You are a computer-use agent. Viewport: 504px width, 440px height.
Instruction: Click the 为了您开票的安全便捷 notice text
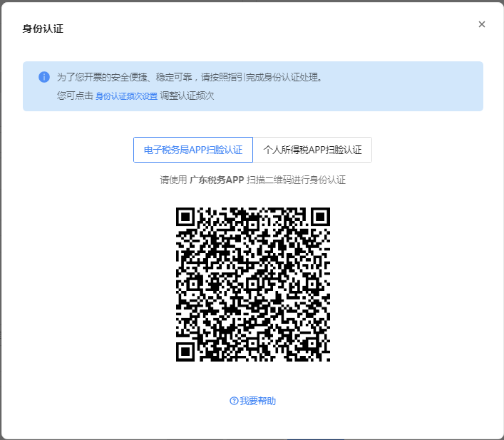[x=190, y=77]
